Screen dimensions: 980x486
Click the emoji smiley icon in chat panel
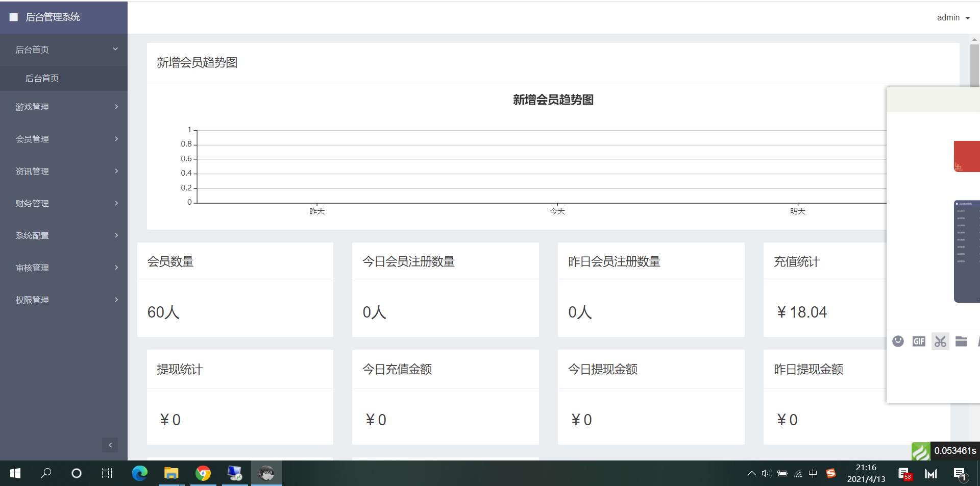pyautogui.click(x=898, y=341)
